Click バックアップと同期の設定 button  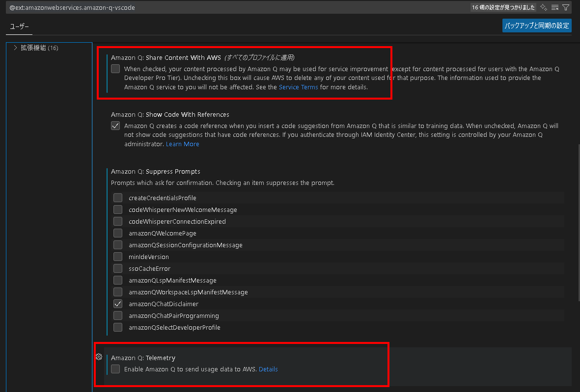coord(537,26)
